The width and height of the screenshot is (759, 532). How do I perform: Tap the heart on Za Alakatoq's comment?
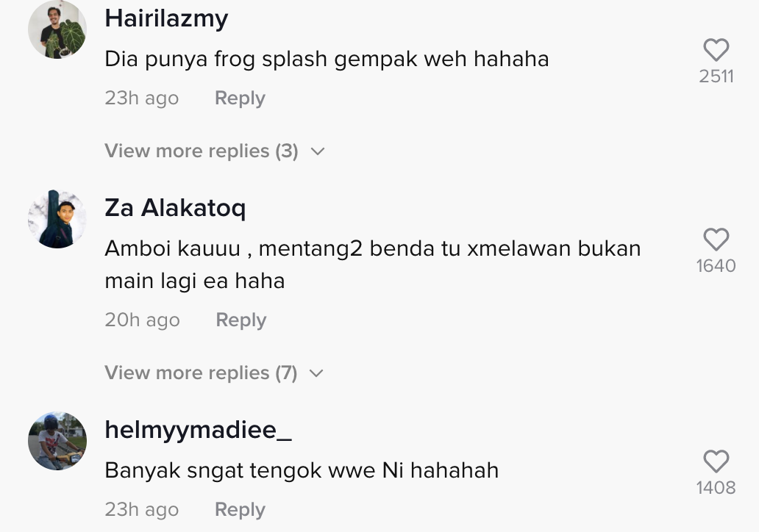tap(716, 240)
